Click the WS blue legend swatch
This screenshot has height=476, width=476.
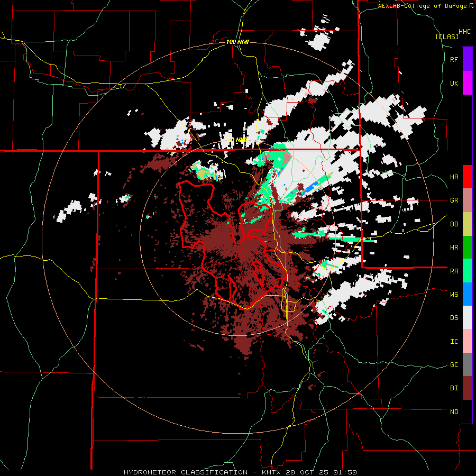(x=467, y=294)
